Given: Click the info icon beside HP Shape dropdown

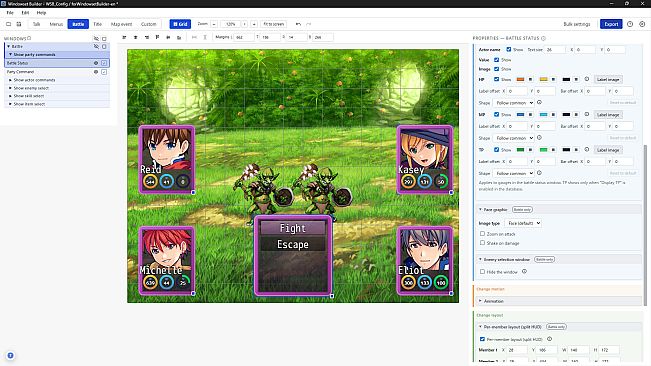Looking at the screenshot, I should pyautogui.click(x=539, y=102).
